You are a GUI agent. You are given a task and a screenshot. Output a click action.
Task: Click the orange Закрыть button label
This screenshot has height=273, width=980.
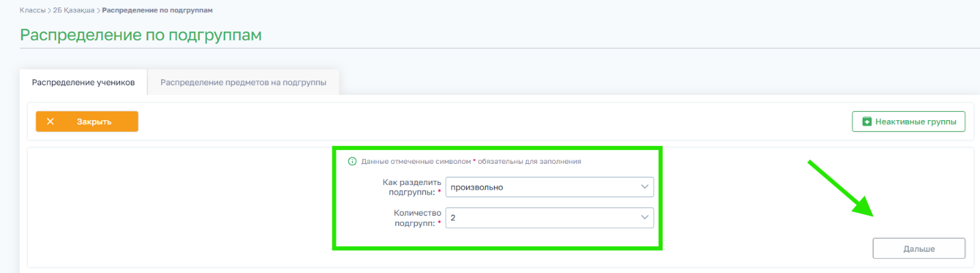tap(94, 121)
